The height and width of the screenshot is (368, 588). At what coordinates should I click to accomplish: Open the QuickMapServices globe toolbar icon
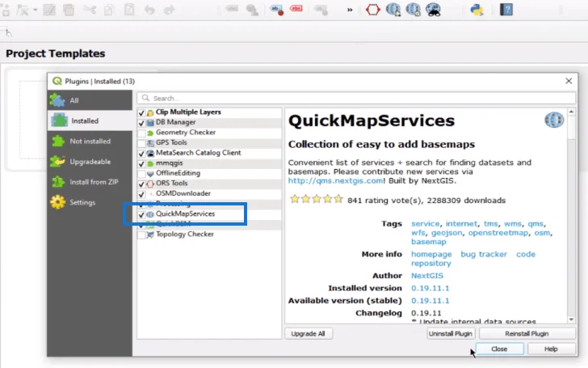pyautogui.click(x=393, y=10)
